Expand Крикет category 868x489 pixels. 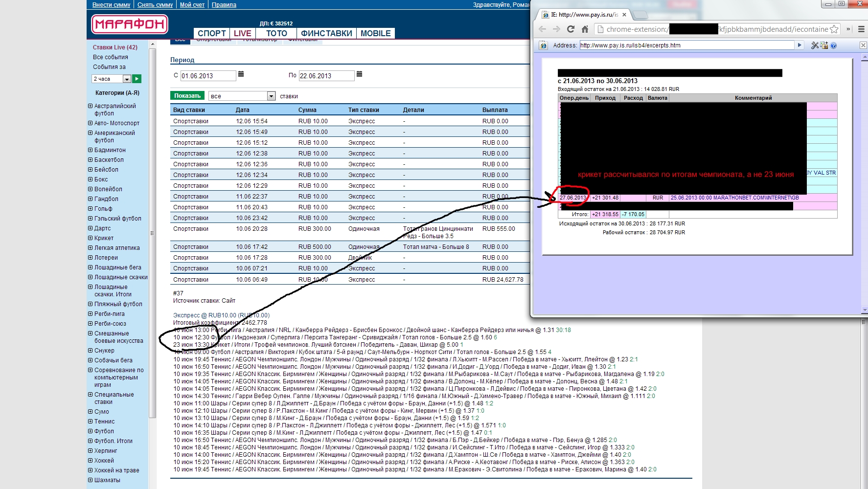[91, 238]
